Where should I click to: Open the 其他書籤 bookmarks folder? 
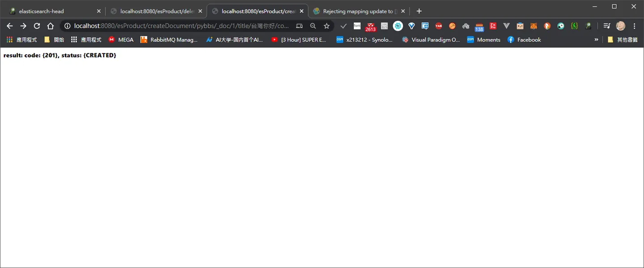[622, 39]
